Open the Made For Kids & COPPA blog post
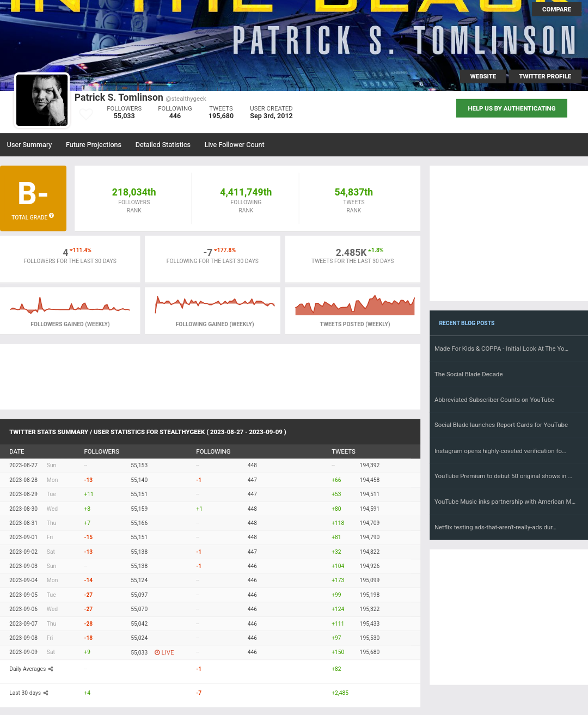Image resolution: width=588 pixels, height=715 pixels. point(501,349)
